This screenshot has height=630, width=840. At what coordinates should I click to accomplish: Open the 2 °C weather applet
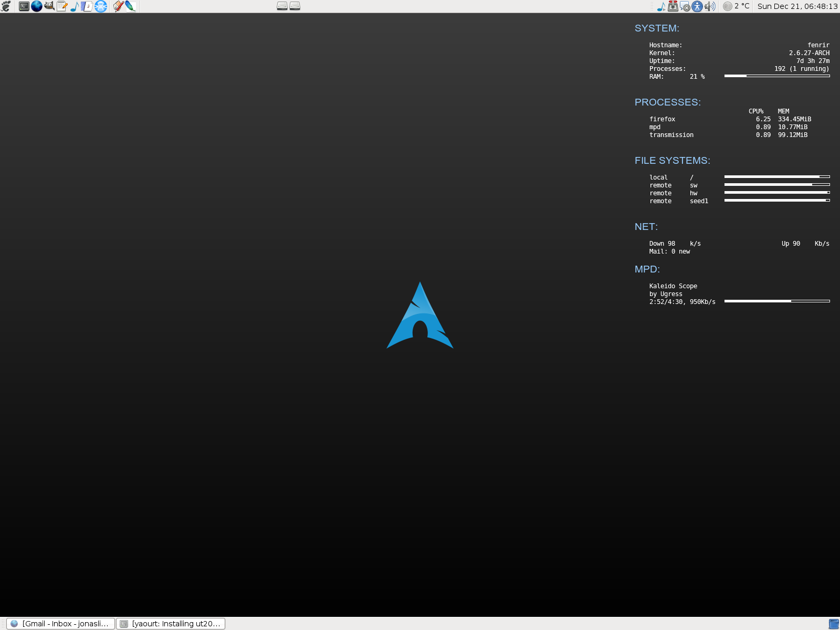click(736, 6)
